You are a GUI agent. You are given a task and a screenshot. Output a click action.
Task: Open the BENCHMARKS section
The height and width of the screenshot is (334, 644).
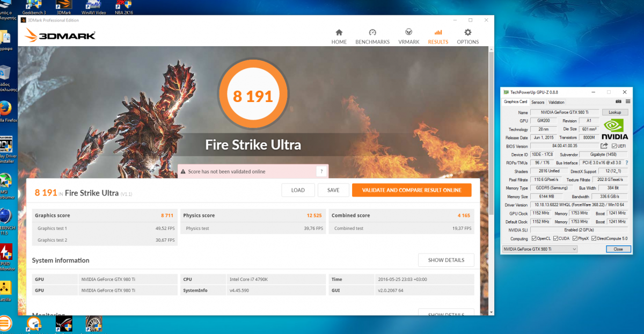click(x=372, y=37)
